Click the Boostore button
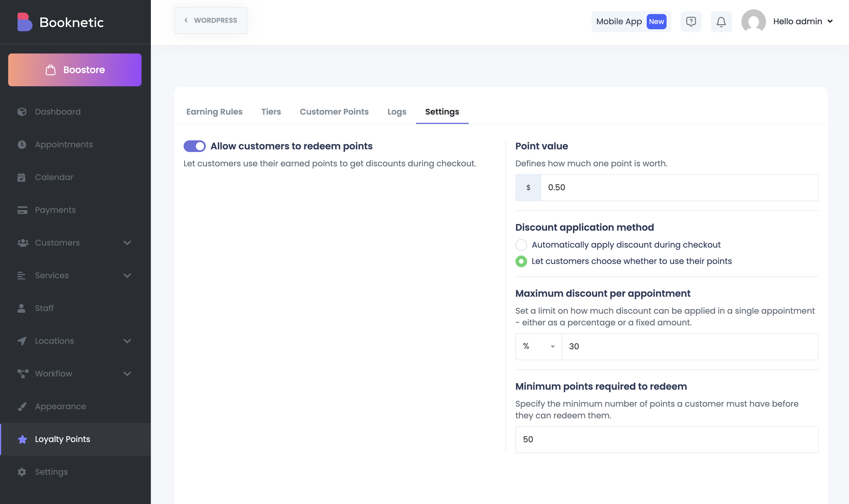The width and height of the screenshot is (849, 504). (x=75, y=70)
